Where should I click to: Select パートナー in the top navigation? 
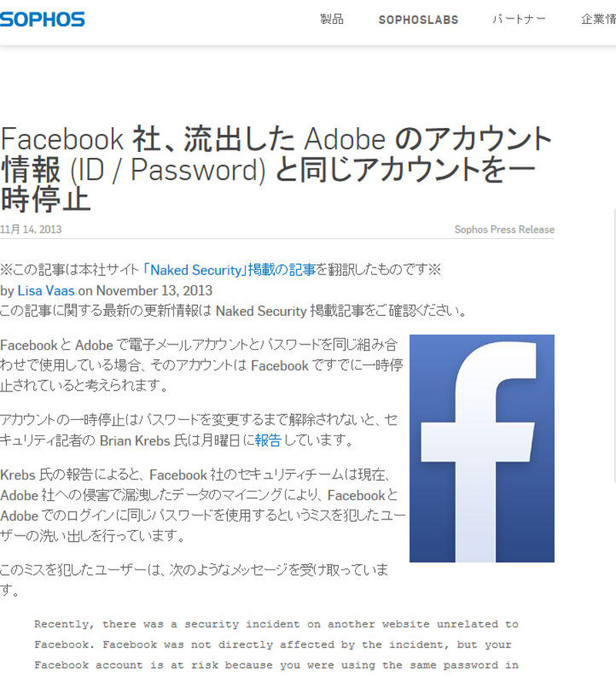click(x=519, y=19)
